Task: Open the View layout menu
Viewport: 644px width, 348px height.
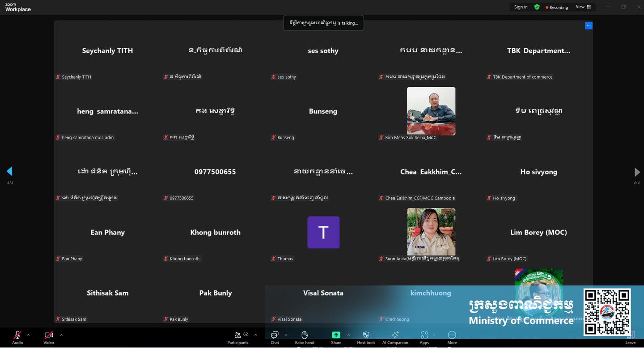Action: 583,7
